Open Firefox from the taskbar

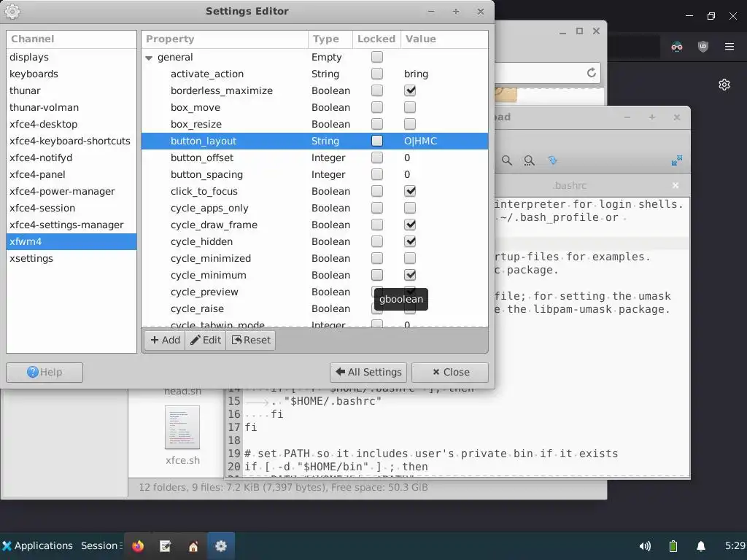point(138,545)
